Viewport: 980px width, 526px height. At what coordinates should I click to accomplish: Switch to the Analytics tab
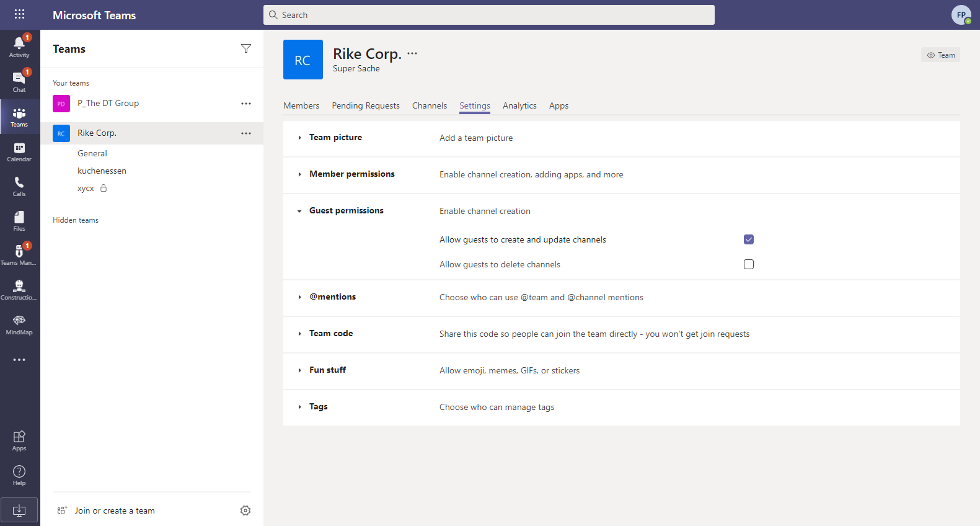pos(519,105)
